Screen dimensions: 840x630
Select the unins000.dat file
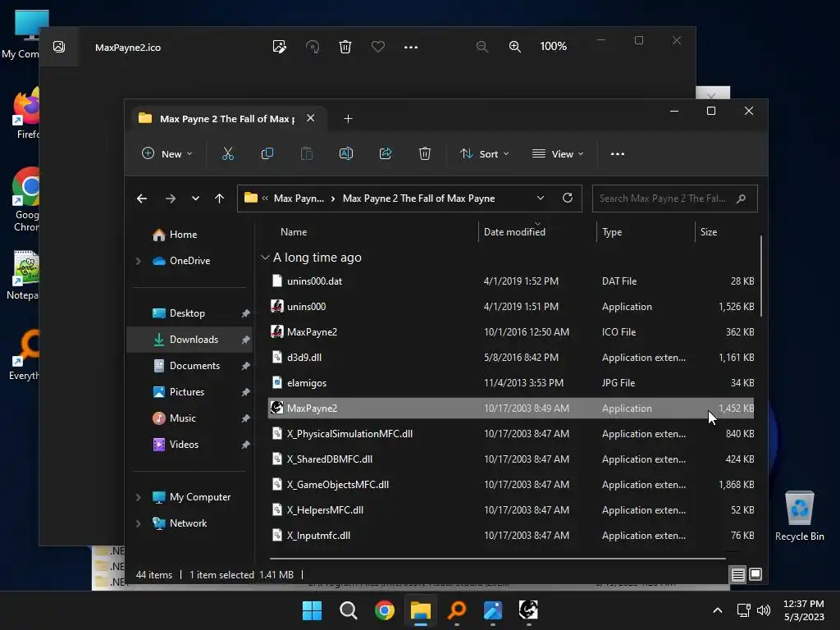511,281
